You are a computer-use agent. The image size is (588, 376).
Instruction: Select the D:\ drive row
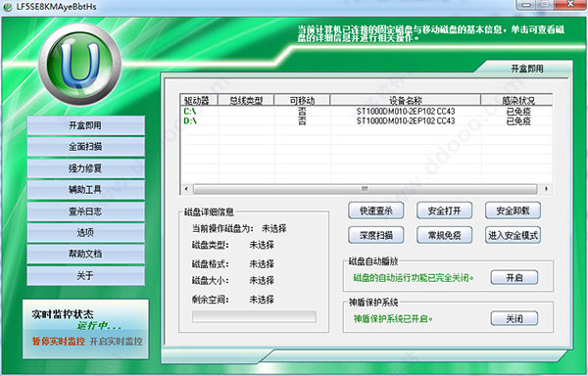point(367,121)
